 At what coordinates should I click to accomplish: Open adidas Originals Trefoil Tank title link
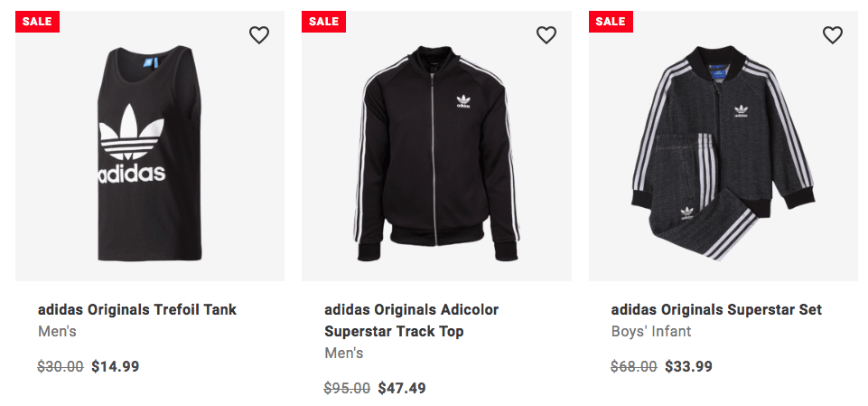click(137, 309)
